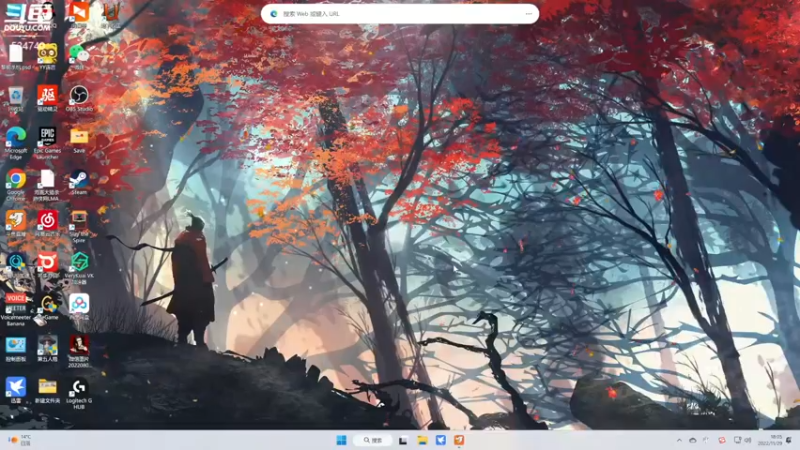Viewport: 800px width, 450px height.
Task: Open the taskbar clock and date
Action: [769, 440]
